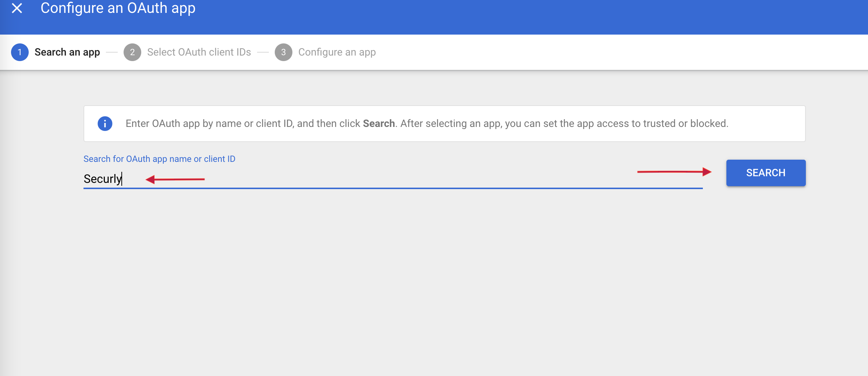Screen dimensions: 868x376
Task: Click the SEARCH button
Action: pyautogui.click(x=766, y=173)
